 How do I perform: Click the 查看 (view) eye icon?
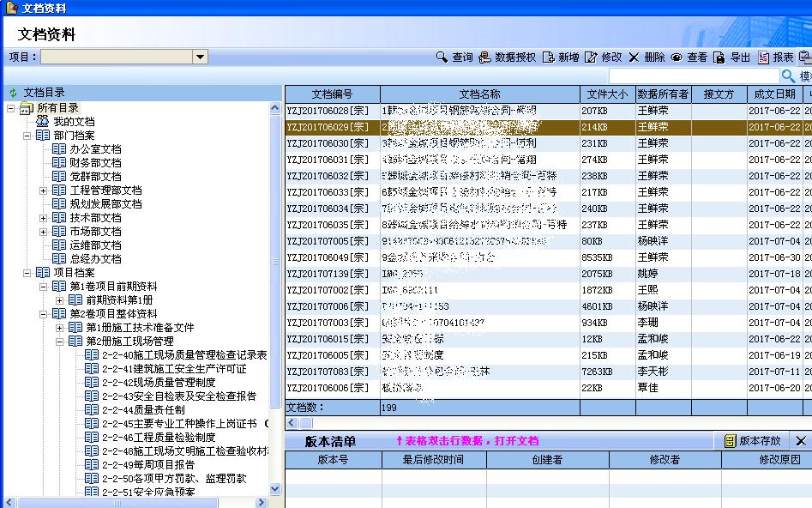coord(677,57)
